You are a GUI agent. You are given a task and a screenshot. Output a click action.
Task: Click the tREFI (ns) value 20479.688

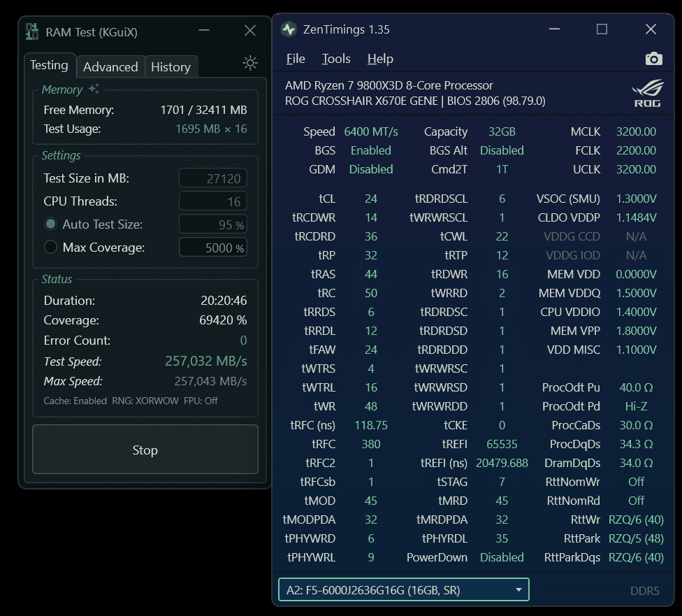click(x=502, y=463)
